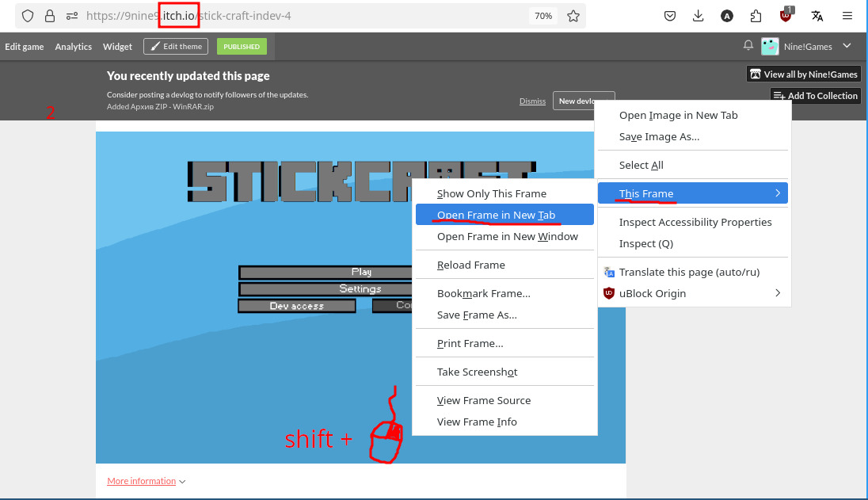Open the Extensions puzzle icon
This screenshot has height=500, width=868.
pos(756,16)
